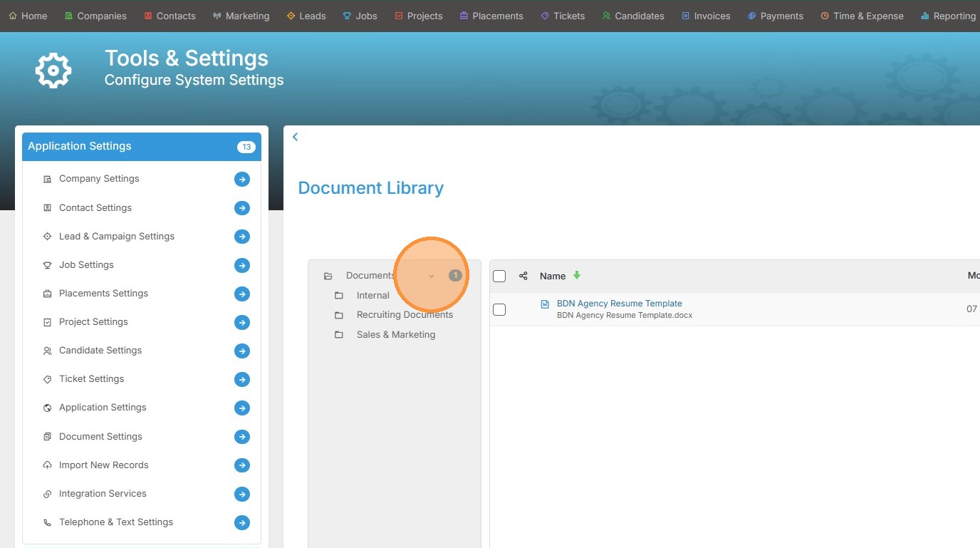This screenshot has width=980, height=548.
Task: Click the Tools & Settings gear icon
Action: tap(53, 70)
